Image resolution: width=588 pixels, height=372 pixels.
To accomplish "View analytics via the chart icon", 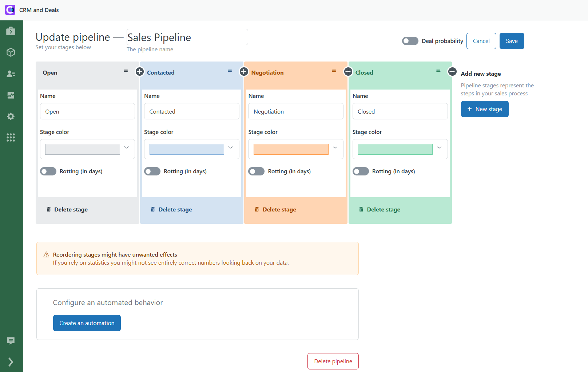I will pos(11,95).
